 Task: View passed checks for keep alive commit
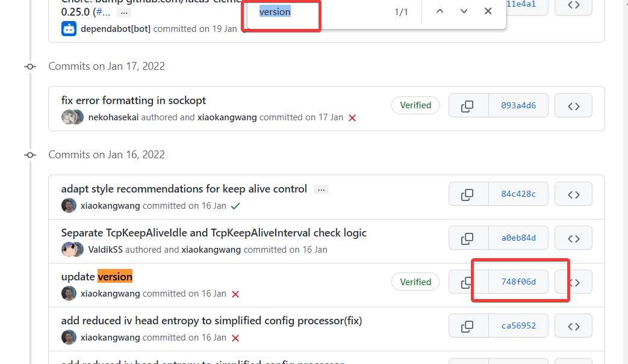[235, 206]
